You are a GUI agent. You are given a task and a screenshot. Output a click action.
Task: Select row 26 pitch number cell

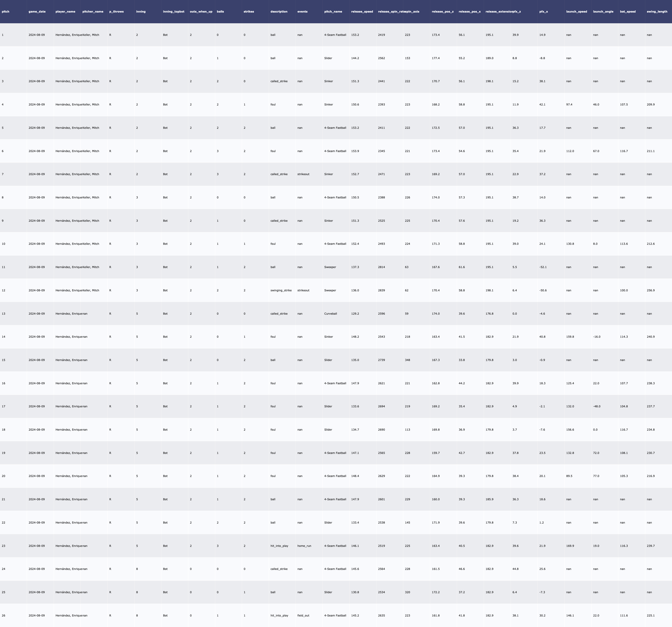pyautogui.click(x=3, y=616)
